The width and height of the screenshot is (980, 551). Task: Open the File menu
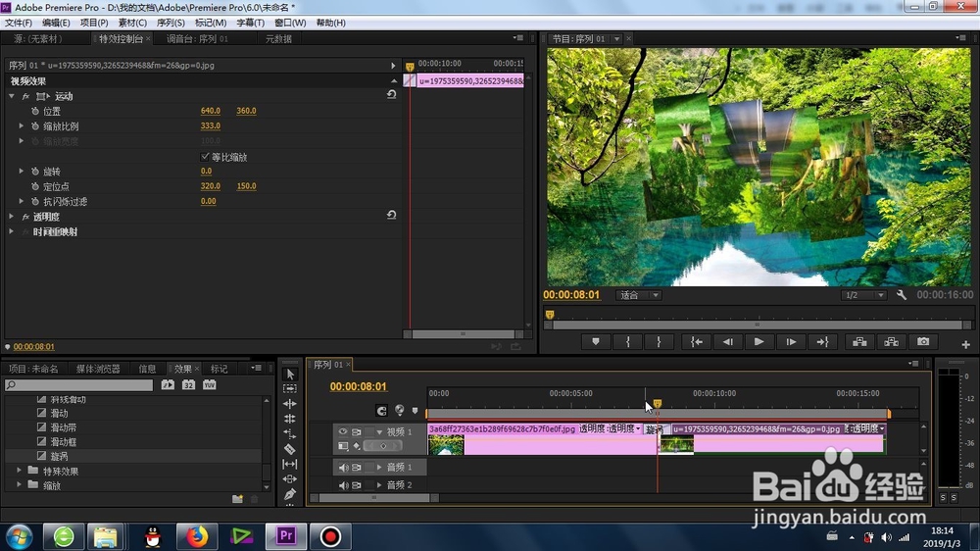pyautogui.click(x=18, y=23)
